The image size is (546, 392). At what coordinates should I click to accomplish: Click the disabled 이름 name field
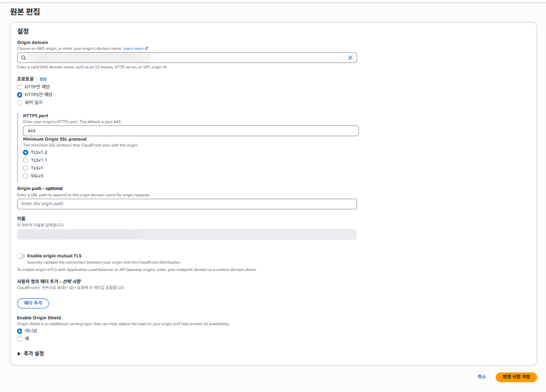point(187,234)
